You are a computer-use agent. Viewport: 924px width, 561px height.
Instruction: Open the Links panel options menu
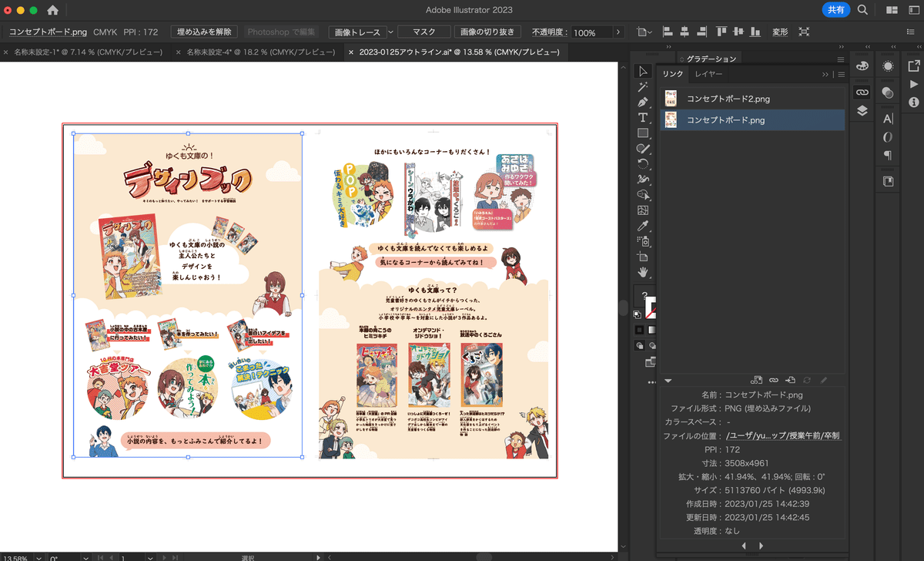(842, 75)
